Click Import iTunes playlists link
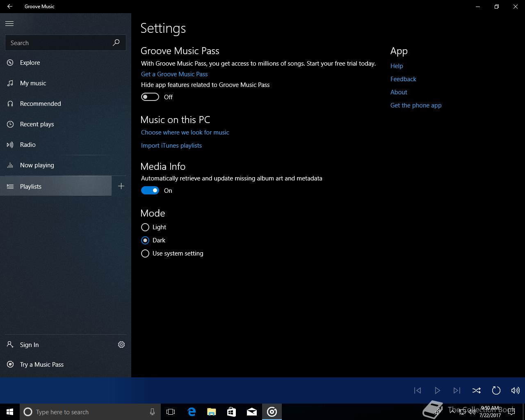Viewport: 525px width, 420px height. [171, 146]
